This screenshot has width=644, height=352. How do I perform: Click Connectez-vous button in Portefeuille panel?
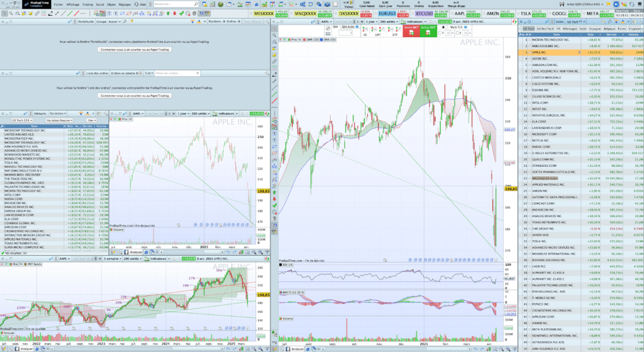[135, 49]
